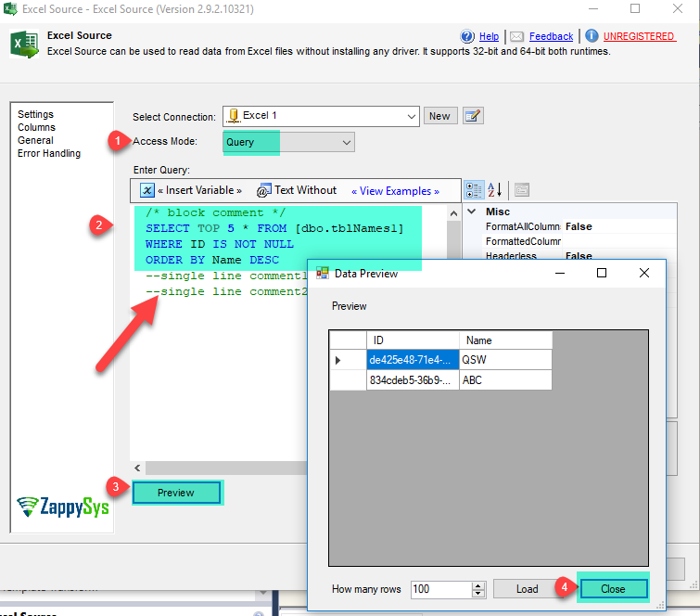The width and height of the screenshot is (700, 616).
Task: Switch property grid to categorized view
Action: [x=473, y=189]
